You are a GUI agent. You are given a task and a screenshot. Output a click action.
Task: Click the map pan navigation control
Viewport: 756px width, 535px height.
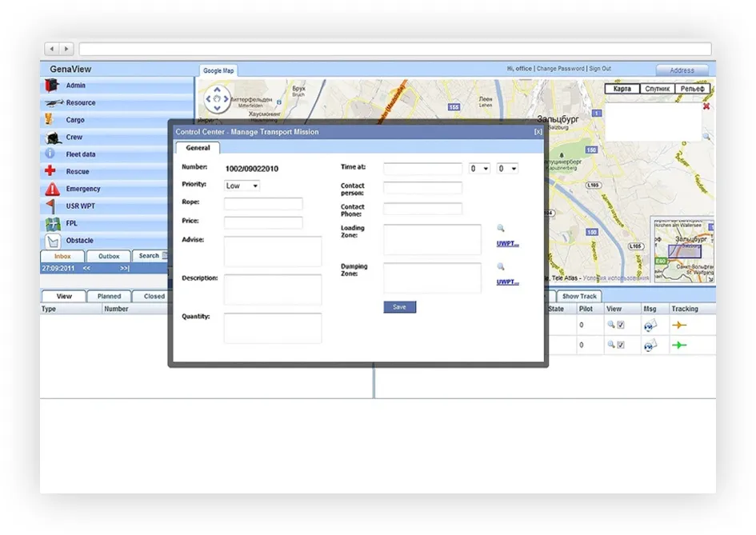(x=217, y=99)
